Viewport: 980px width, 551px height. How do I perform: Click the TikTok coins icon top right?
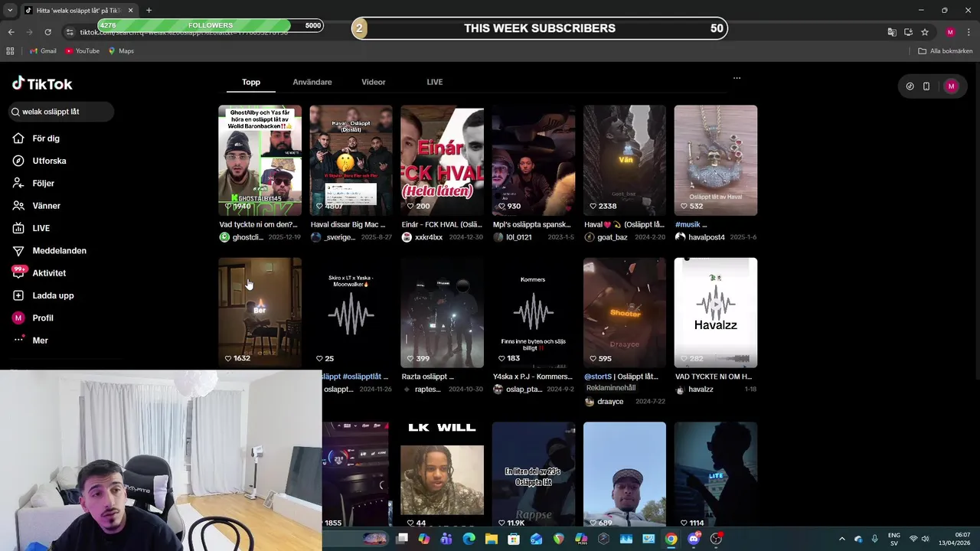coord(910,86)
